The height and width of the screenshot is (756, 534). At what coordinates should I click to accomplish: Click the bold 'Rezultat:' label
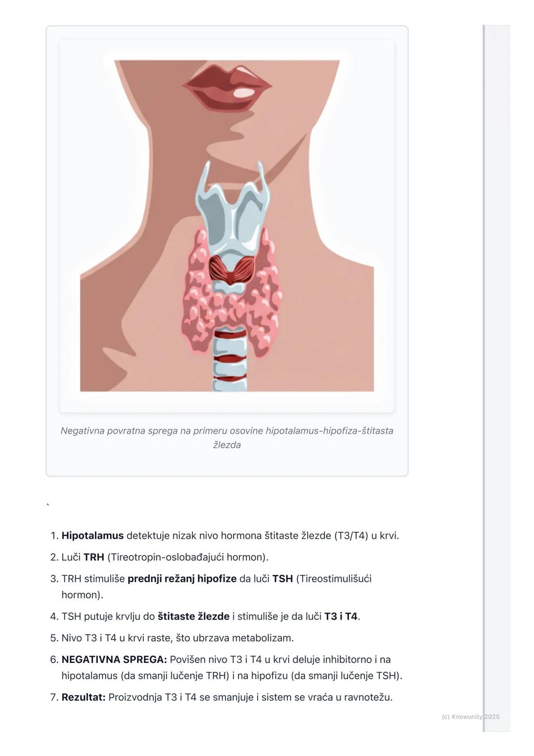[x=84, y=697]
